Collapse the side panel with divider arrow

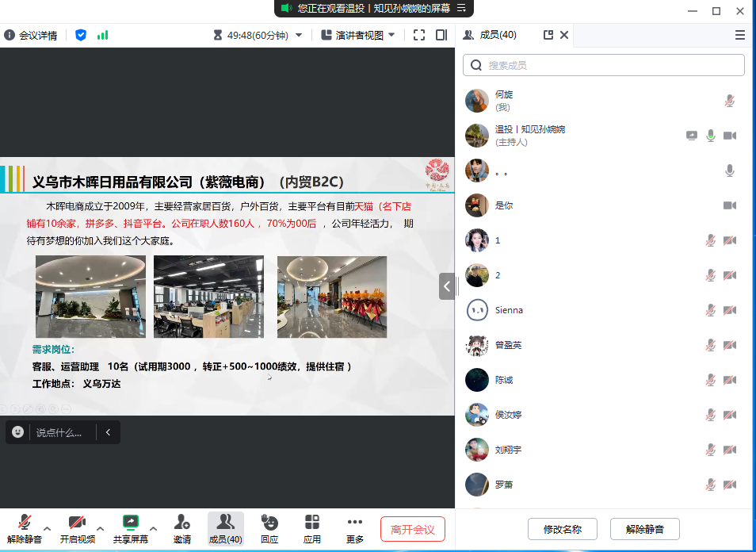(447, 286)
